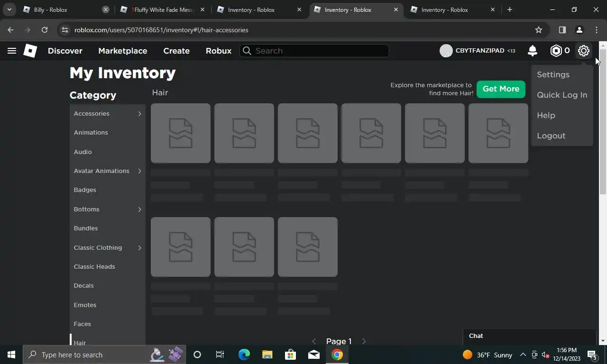Focus the Roblox search field
The image size is (607, 364).
pyautogui.click(x=314, y=51)
